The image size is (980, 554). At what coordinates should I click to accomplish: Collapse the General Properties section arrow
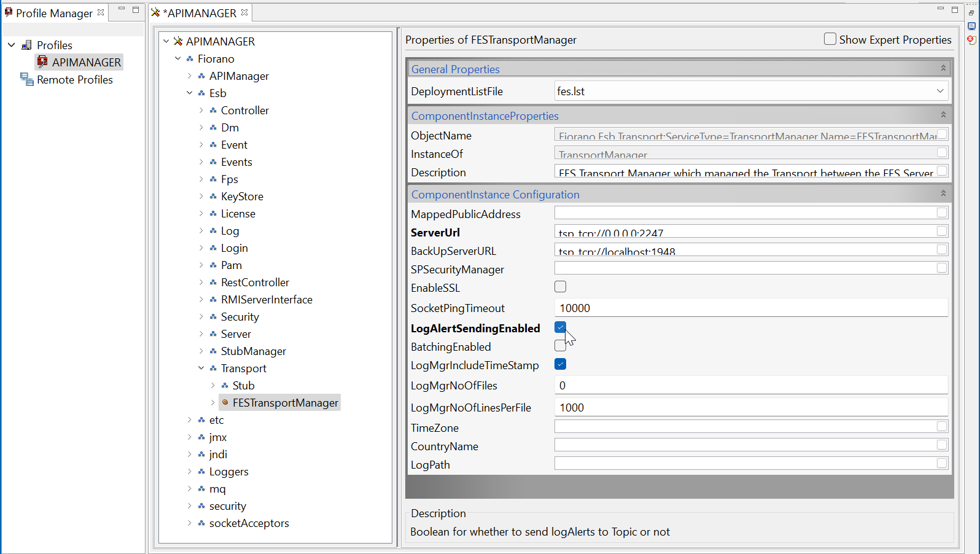943,68
